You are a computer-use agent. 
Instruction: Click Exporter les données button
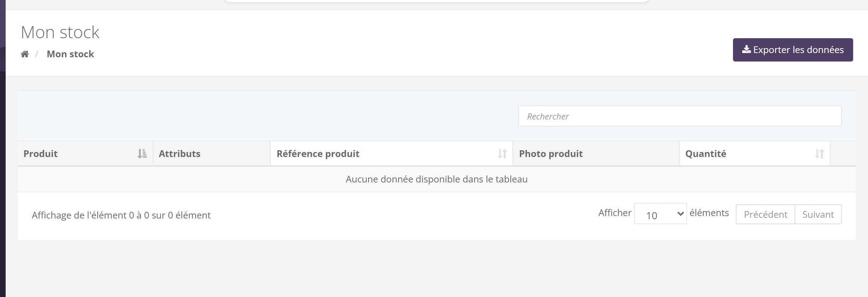pos(793,50)
